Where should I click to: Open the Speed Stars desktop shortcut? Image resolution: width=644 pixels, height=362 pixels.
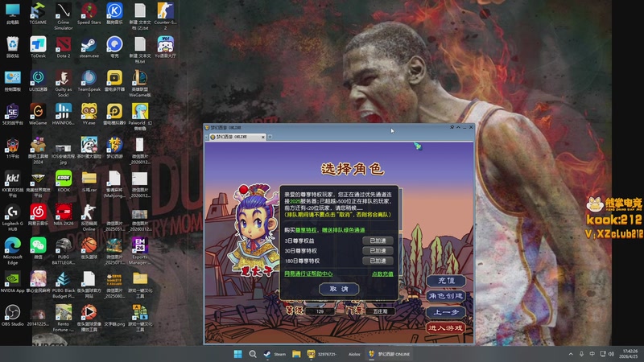(x=89, y=14)
